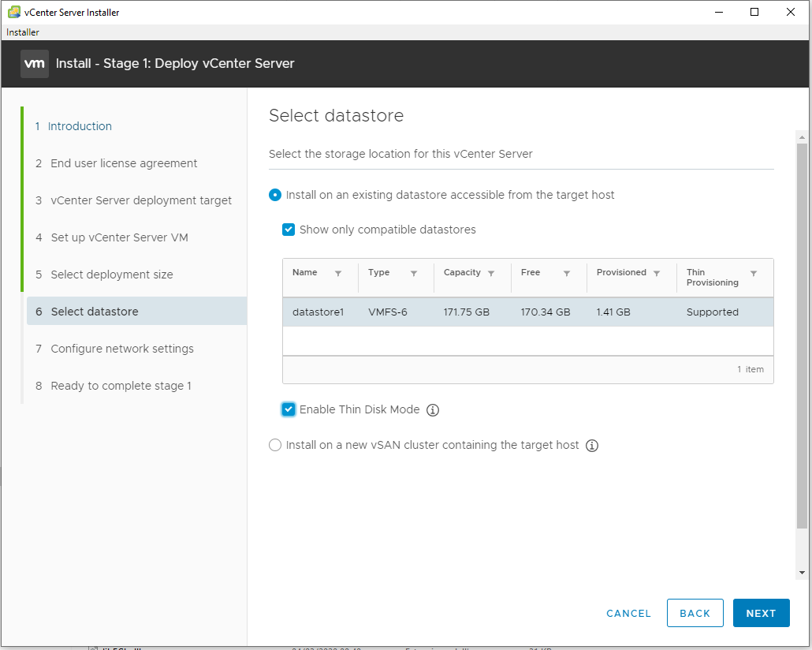
Task: Sort by Type column header
Action: [378, 273]
